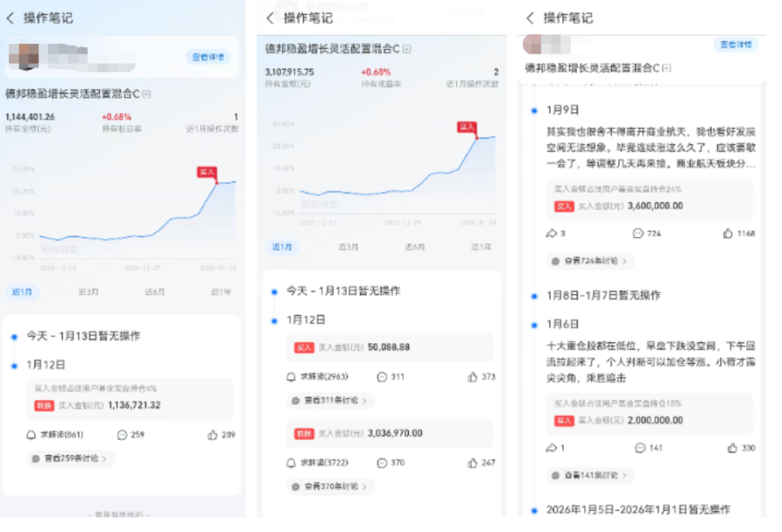Screen dimensions: 782x532
Task: Tap the comment bubble showing 141
Action: click(639, 449)
